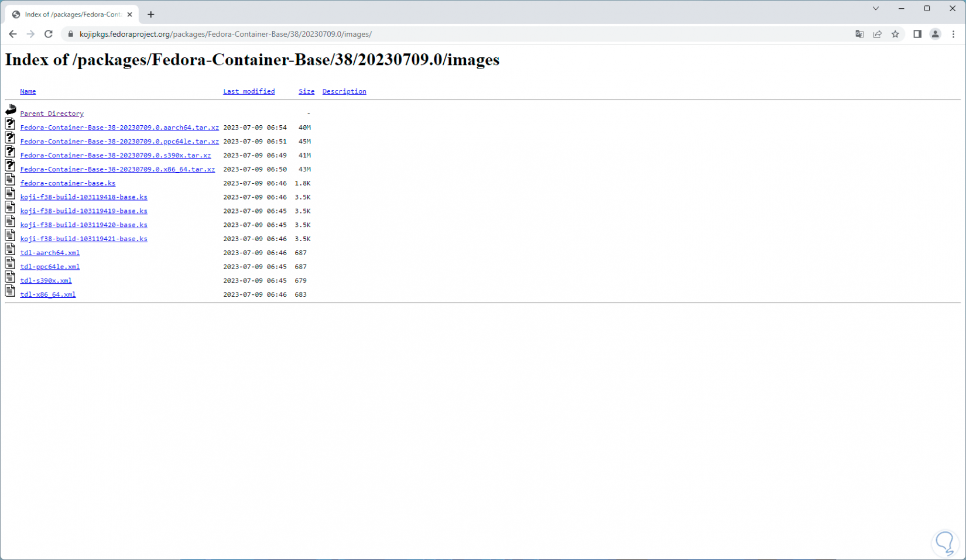The height and width of the screenshot is (560, 966).
Task: Select the Index of /packages tab
Action: tap(73, 15)
